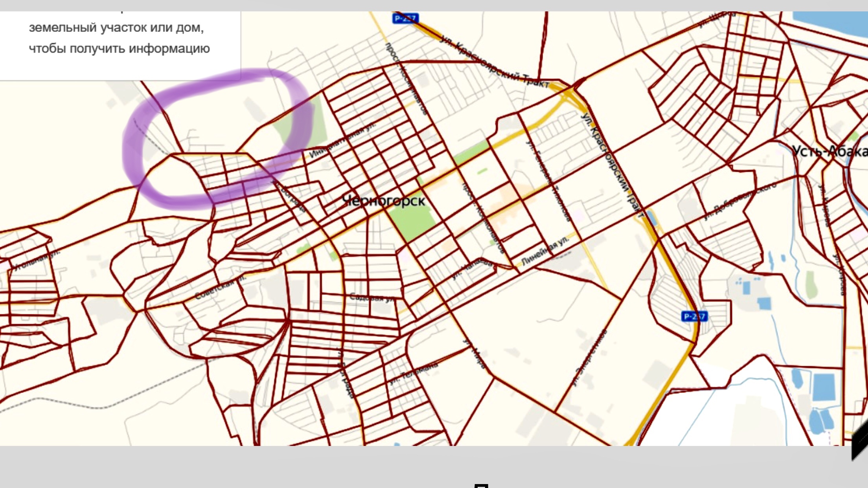Select the Усть-Абакан town label

point(829,151)
